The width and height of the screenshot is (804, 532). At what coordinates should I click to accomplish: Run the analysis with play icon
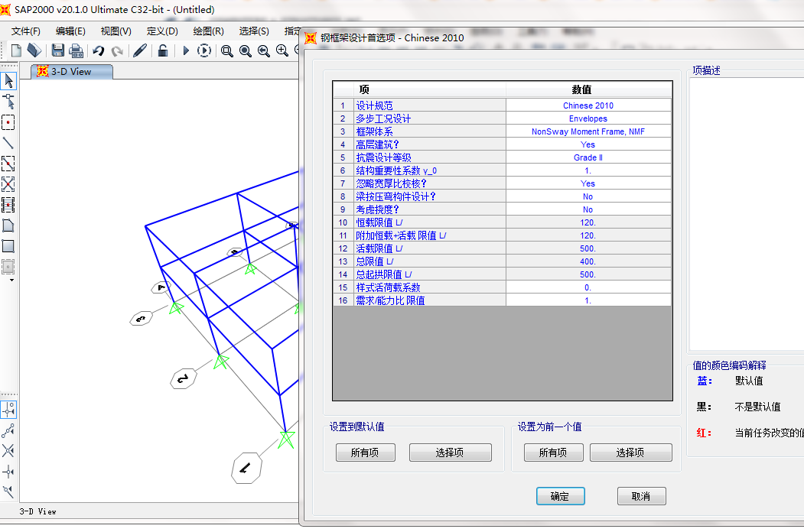click(x=186, y=50)
